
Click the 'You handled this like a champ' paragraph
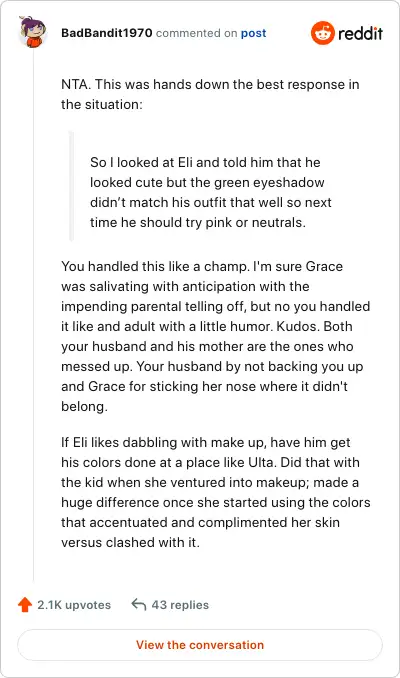pyautogui.click(x=215, y=336)
